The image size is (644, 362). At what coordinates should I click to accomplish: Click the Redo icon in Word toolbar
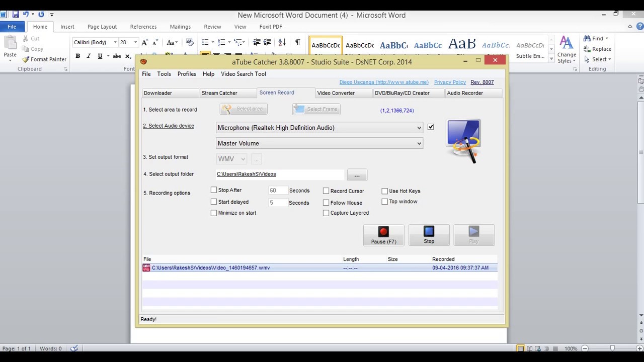[41, 15]
